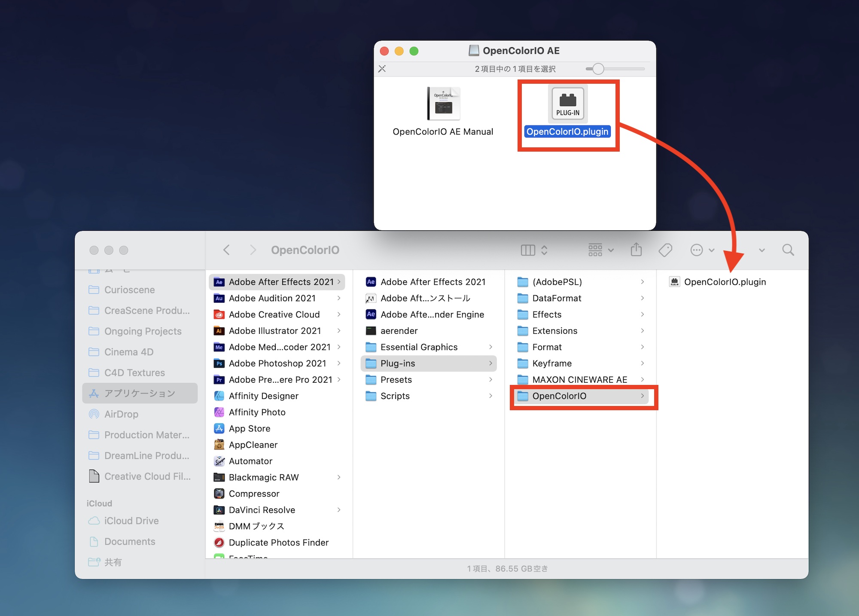Screen dimensions: 859x616
Task: Select OpenColorIO.plugin in last column
Action: point(725,282)
